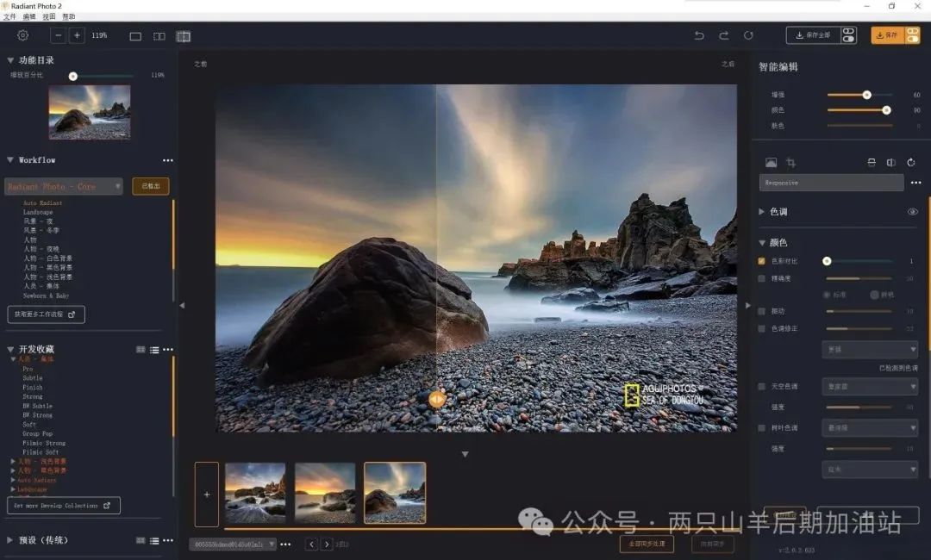Click the orange 保存 button
Viewport: 931px width, 560px height.
coord(888,35)
